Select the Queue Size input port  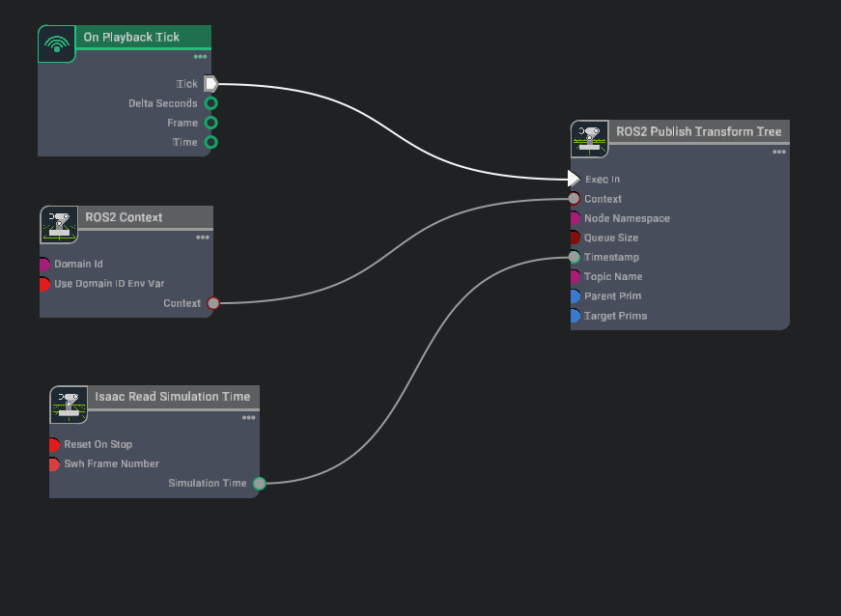click(x=575, y=238)
